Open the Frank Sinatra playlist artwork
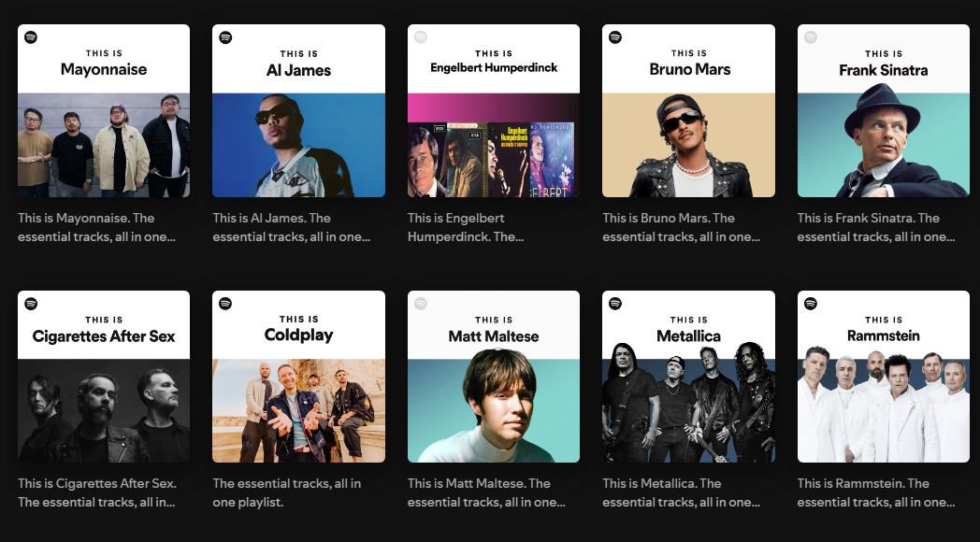980x542 pixels. 884,110
